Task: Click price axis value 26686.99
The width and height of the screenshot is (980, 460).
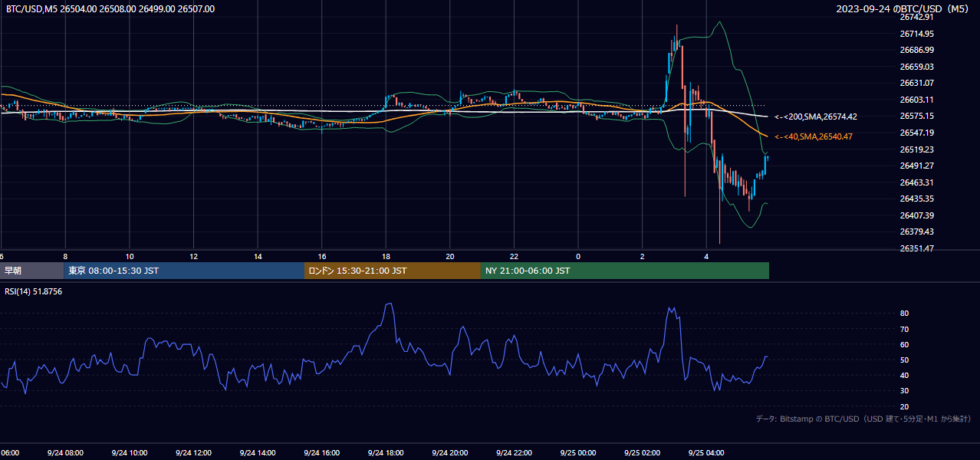Action: pyautogui.click(x=916, y=50)
